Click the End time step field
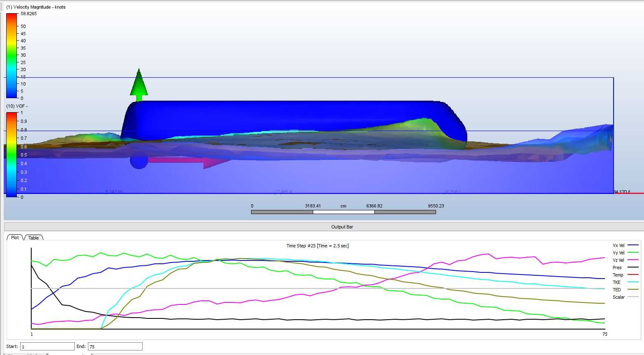 click(115, 346)
